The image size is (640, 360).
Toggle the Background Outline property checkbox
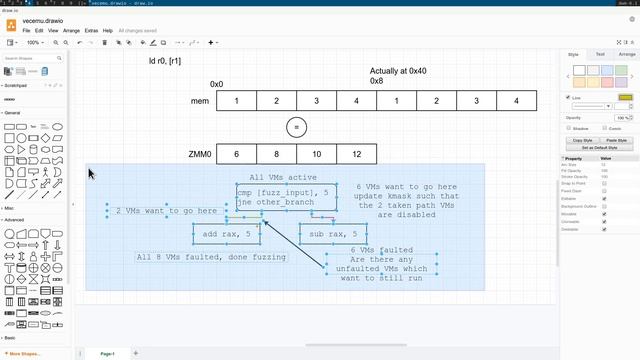click(x=604, y=207)
